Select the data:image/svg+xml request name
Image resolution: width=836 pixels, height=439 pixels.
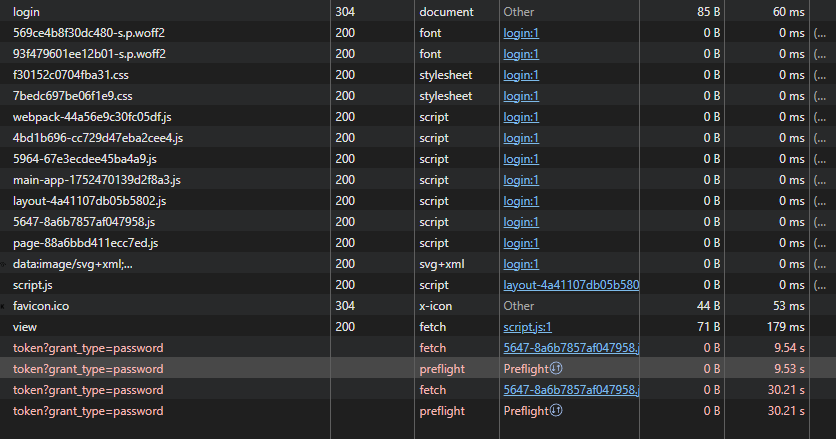73,264
